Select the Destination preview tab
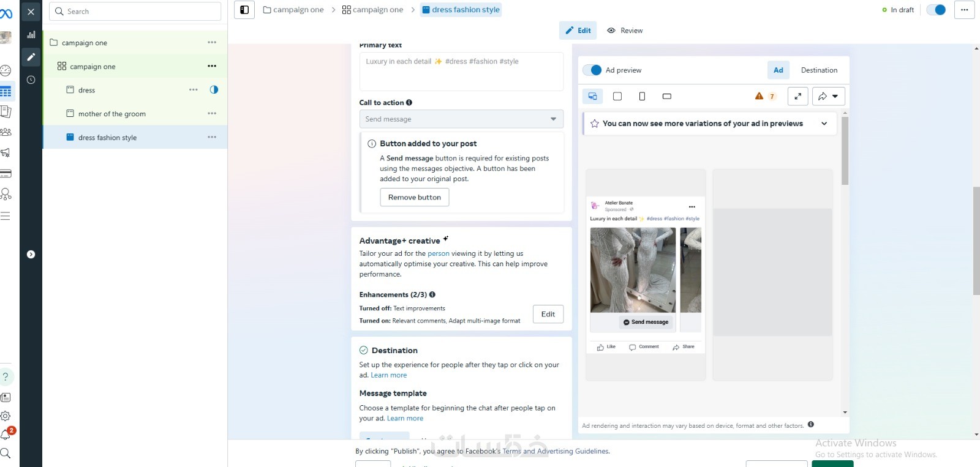This screenshot has width=980, height=467. pos(819,70)
